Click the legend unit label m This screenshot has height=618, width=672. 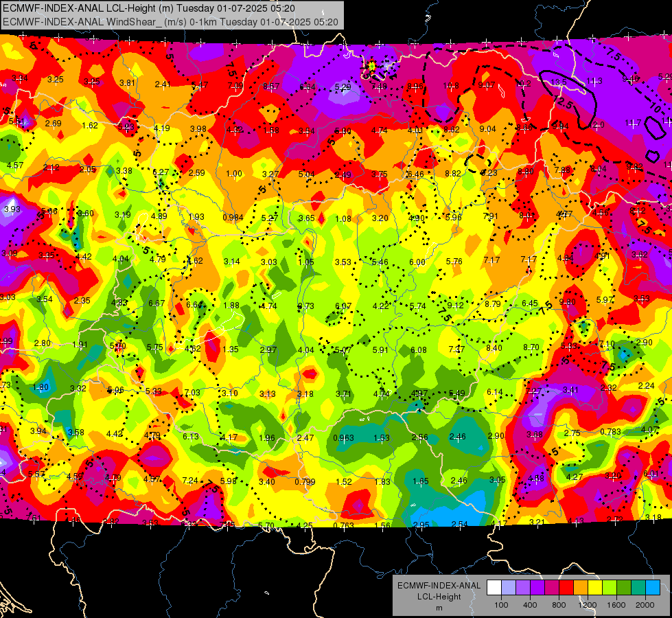pos(439,608)
